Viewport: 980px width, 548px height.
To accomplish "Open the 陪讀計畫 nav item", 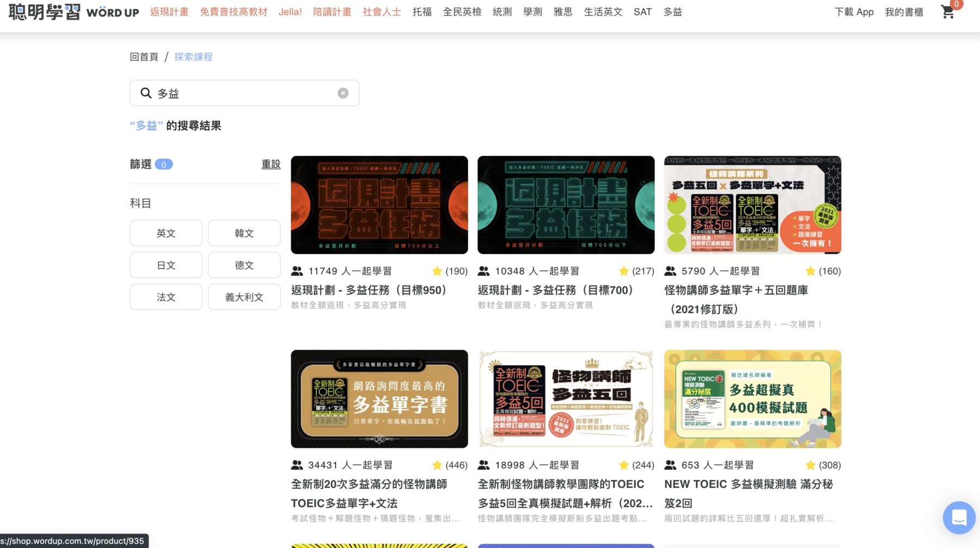I will click(x=332, y=12).
